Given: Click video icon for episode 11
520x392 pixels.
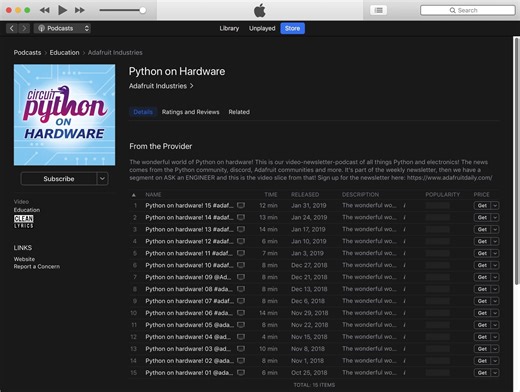Looking at the screenshot, I should [x=241, y=253].
